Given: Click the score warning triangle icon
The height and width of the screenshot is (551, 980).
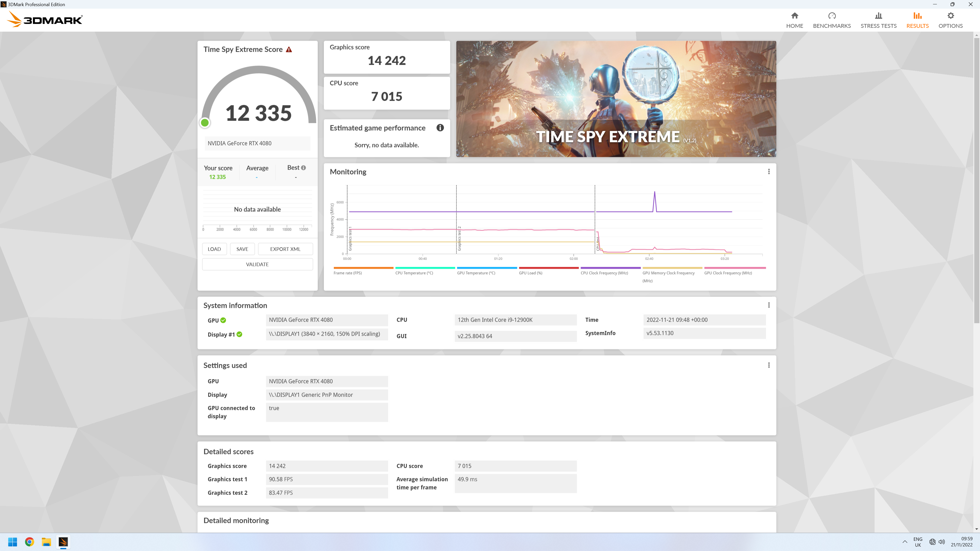Looking at the screenshot, I should (x=289, y=49).
